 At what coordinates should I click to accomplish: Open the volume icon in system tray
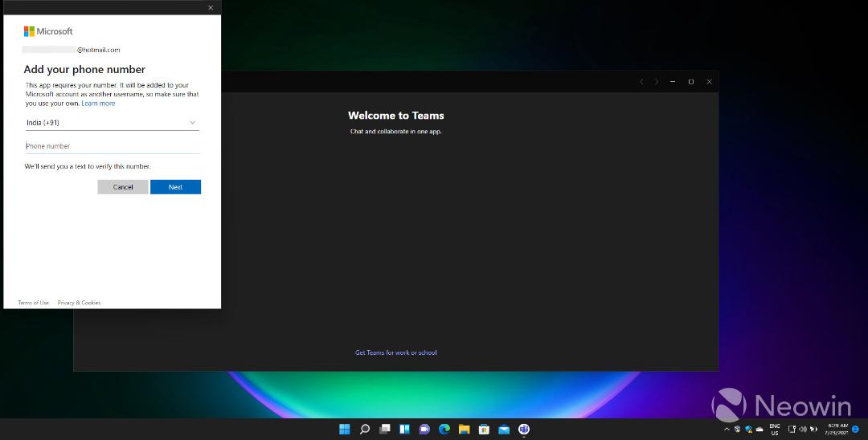coord(803,429)
